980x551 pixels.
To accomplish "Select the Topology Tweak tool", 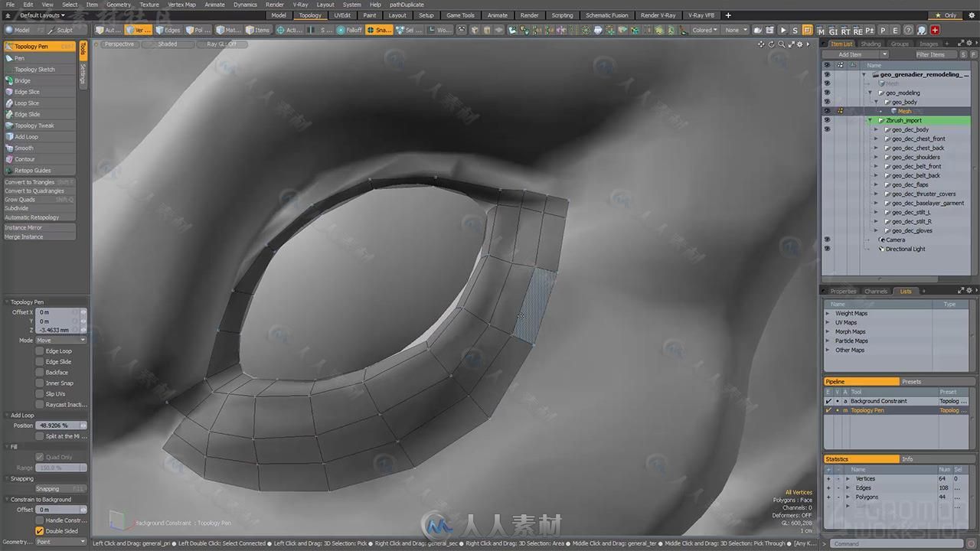I will (40, 126).
